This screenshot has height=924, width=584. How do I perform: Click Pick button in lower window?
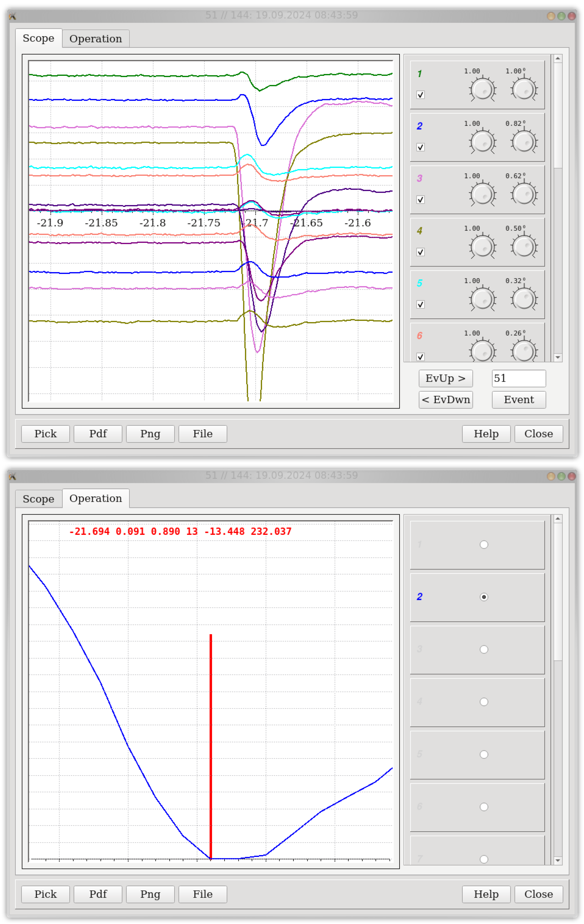tap(46, 894)
